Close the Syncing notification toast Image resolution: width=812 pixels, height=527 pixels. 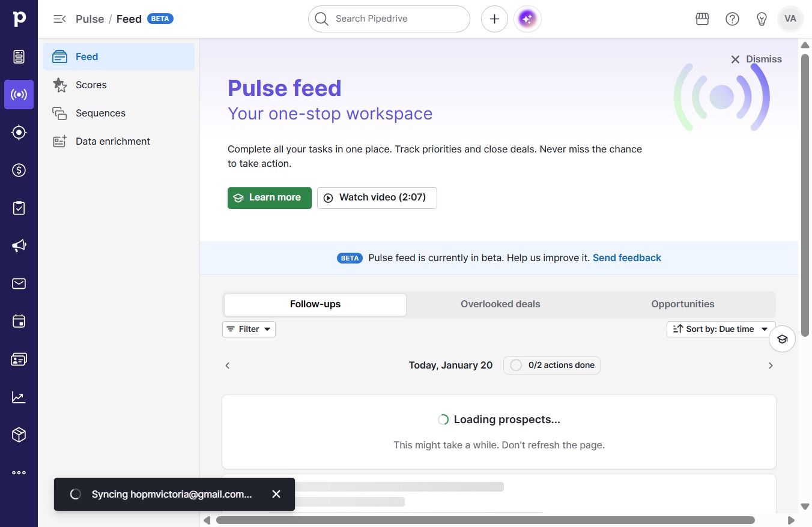(276, 494)
